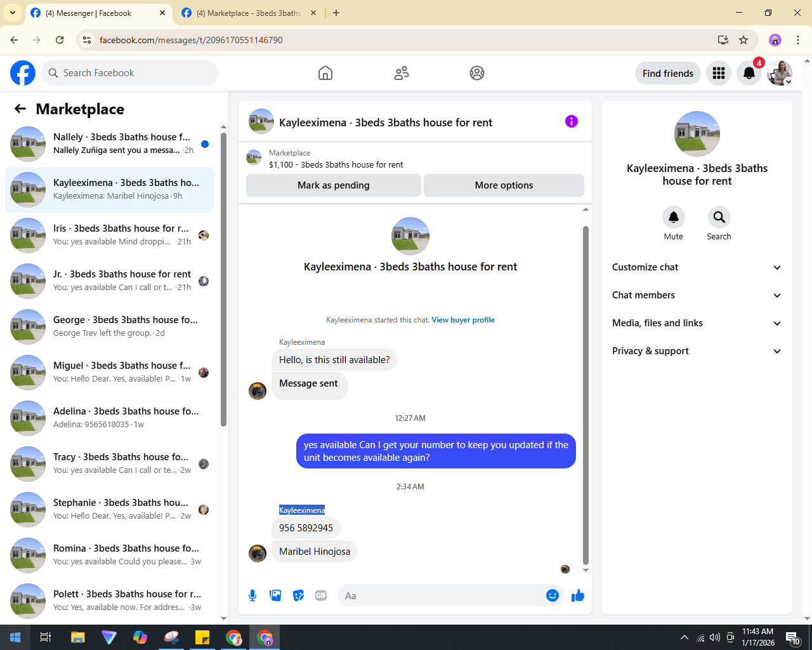The height and width of the screenshot is (650, 812).
Task: Click the listing thumbnail in right panel
Action: click(x=697, y=134)
